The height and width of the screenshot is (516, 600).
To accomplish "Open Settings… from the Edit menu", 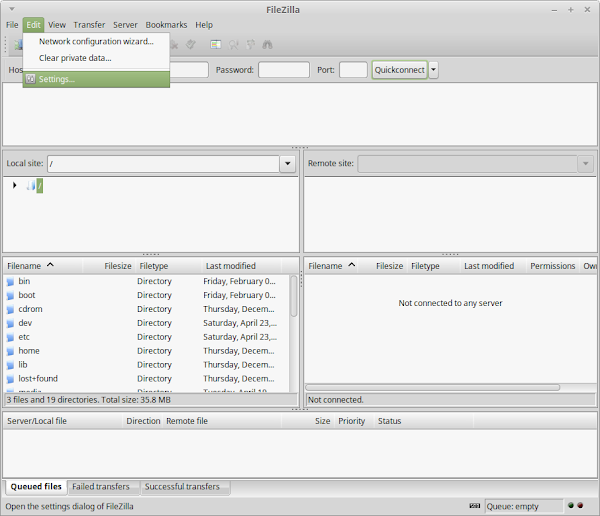I will click(x=96, y=79).
